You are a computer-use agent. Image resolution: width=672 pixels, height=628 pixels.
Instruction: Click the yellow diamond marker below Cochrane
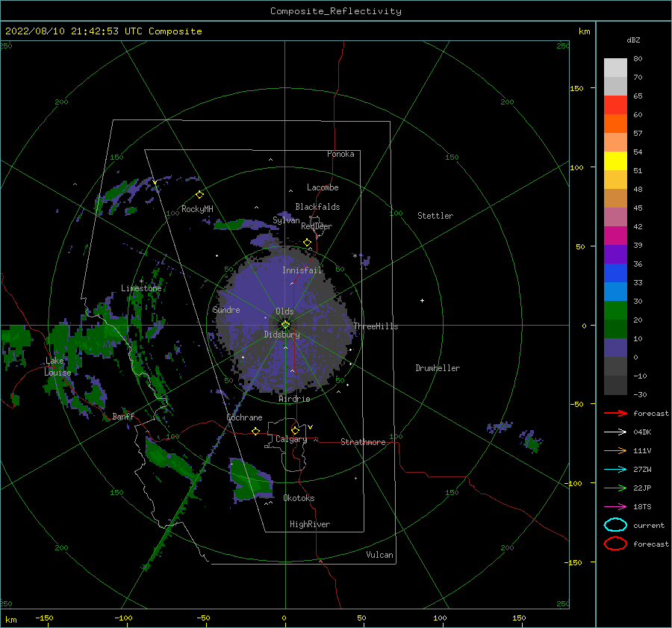click(255, 432)
